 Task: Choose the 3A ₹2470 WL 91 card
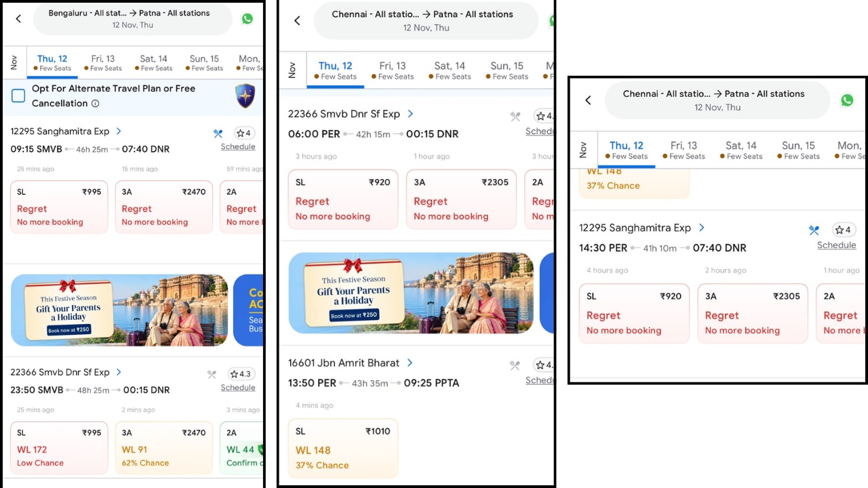(x=164, y=447)
